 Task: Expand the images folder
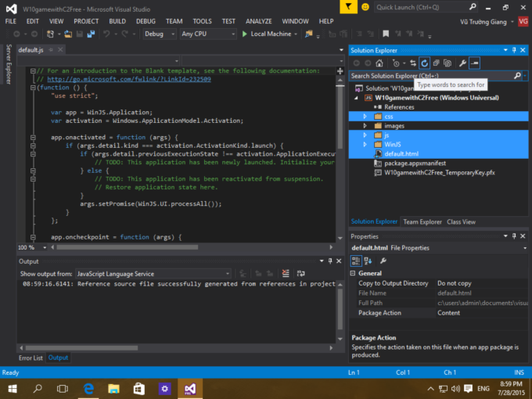[x=365, y=126]
